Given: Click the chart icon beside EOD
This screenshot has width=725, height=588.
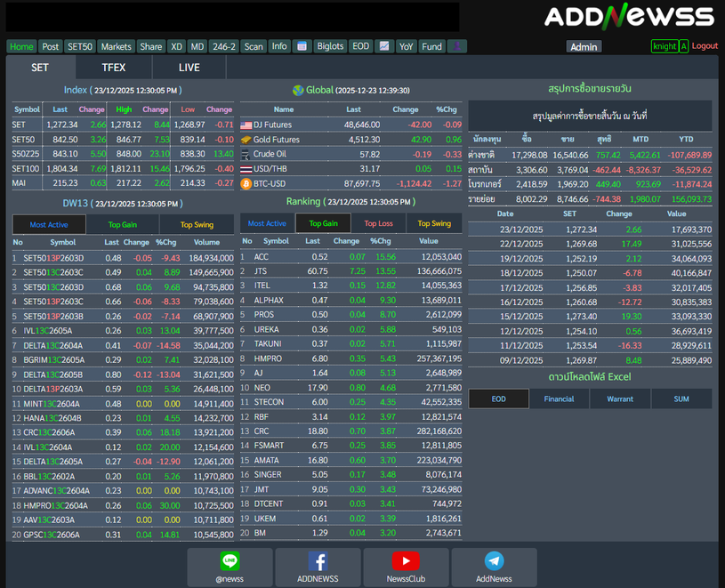Looking at the screenshot, I should [384, 46].
